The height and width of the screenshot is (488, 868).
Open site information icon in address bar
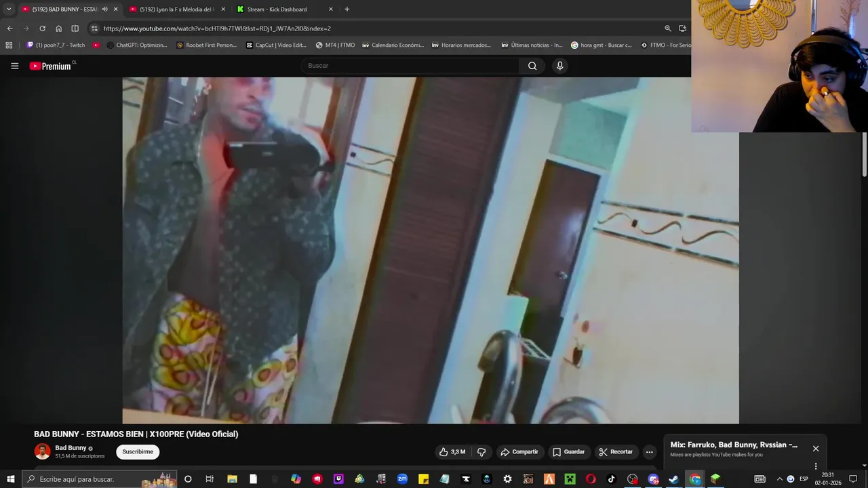coord(94,28)
